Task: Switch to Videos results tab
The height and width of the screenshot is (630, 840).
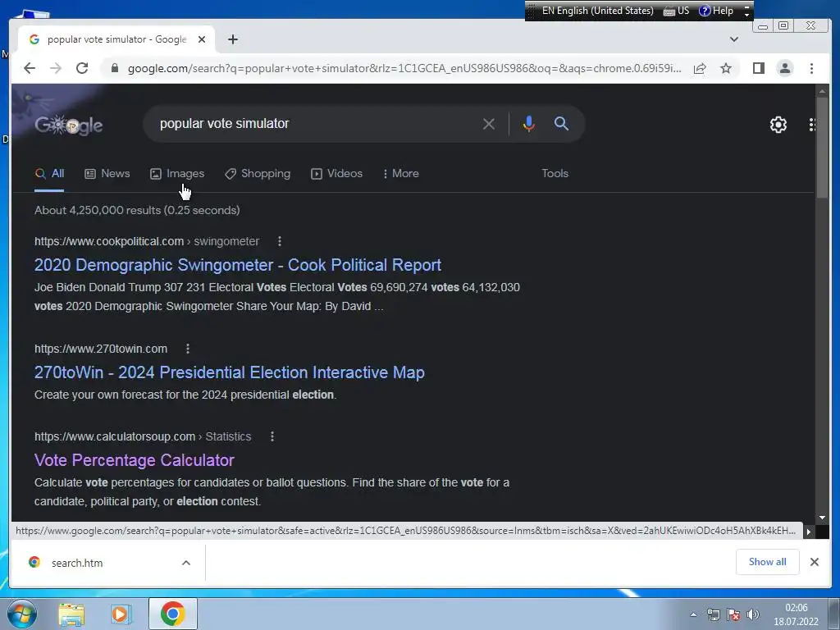Action: click(x=337, y=174)
